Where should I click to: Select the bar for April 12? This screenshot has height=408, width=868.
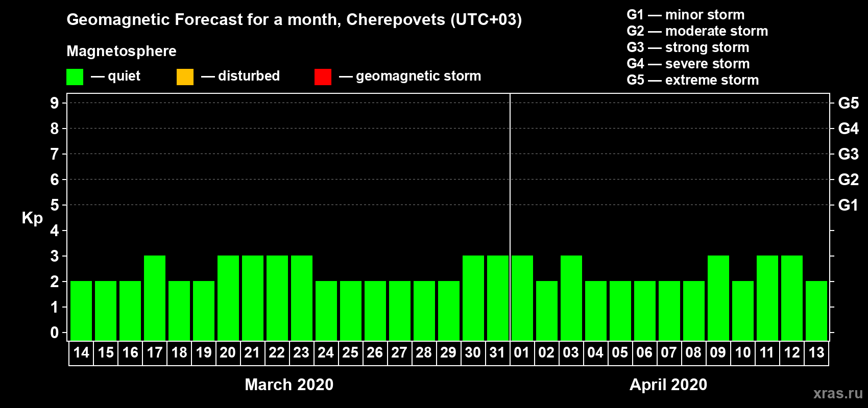(792, 298)
